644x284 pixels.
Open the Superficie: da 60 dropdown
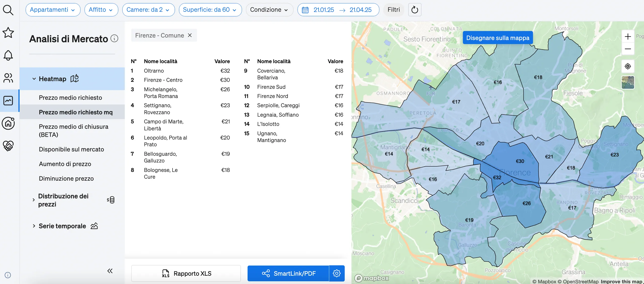[x=210, y=10]
